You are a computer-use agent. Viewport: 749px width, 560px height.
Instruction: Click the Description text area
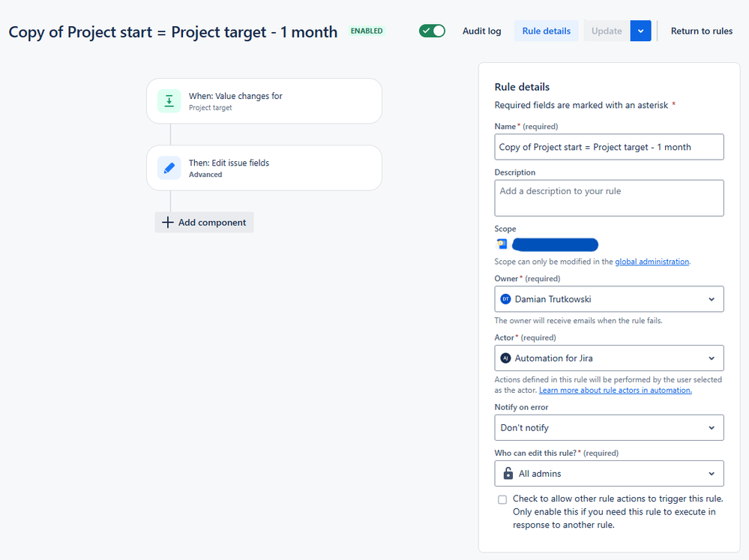click(x=609, y=198)
